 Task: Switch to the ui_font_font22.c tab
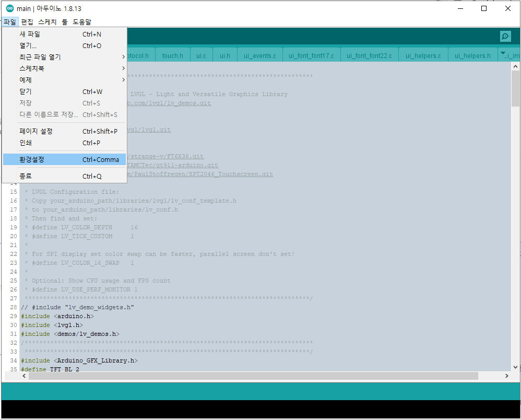369,55
